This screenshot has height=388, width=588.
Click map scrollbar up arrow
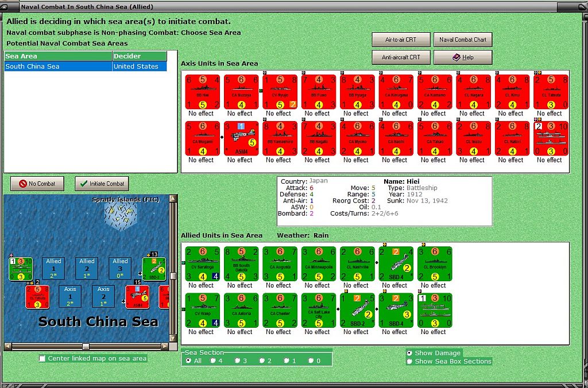173,199
